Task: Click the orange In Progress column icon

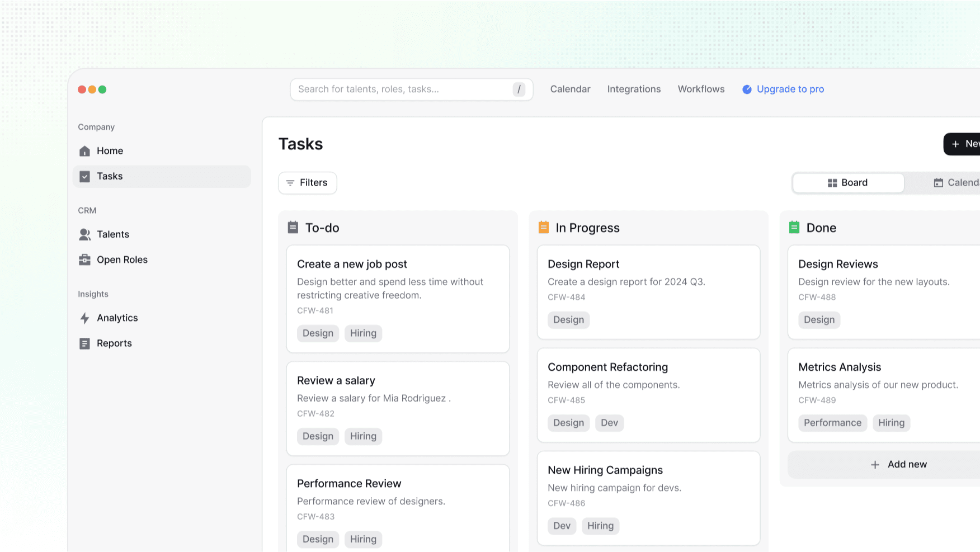Action: coord(543,227)
